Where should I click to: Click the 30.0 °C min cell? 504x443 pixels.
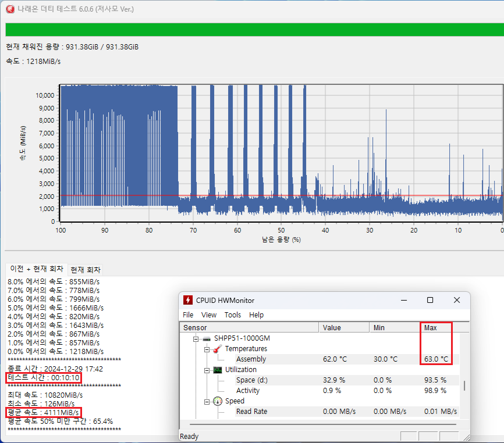[385, 359]
